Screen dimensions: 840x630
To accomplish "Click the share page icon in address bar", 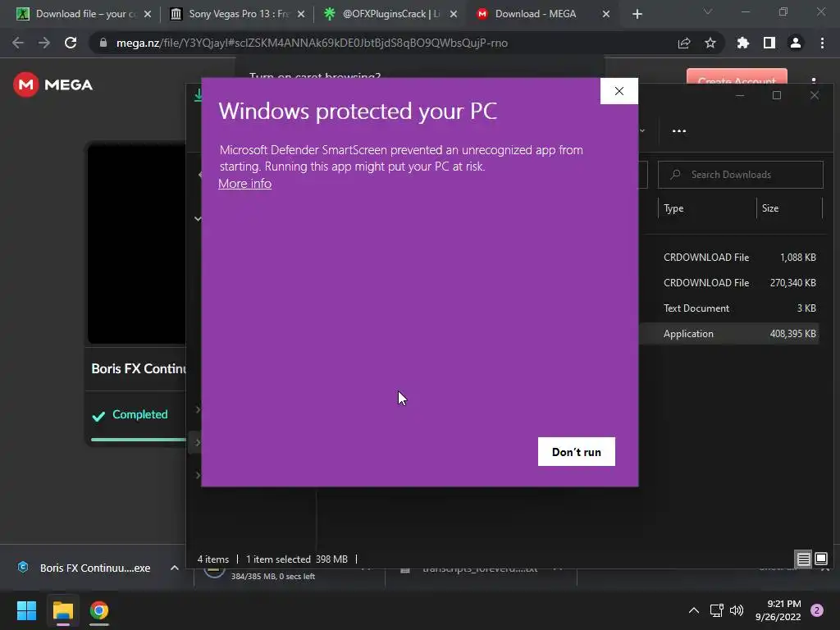I will (x=684, y=43).
